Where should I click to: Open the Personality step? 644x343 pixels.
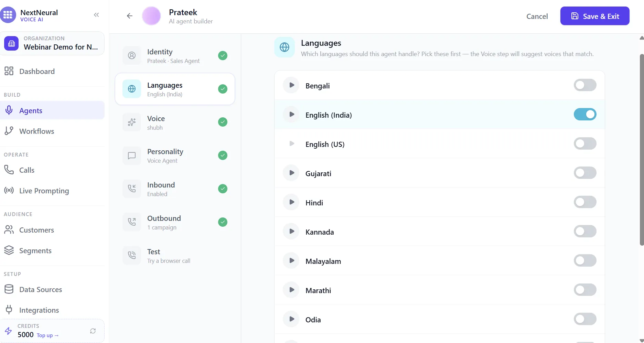tap(175, 156)
